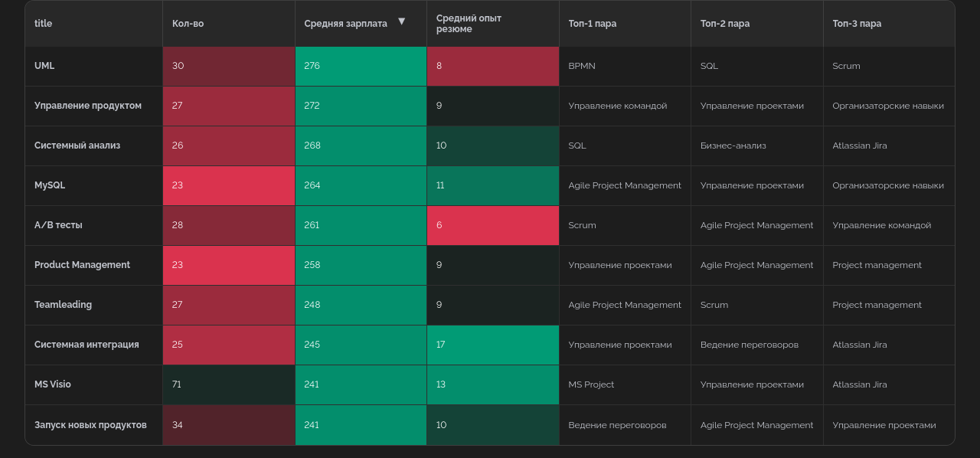This screenshot has width=980, height=458.
Task: Select the UML row title
Action: pos(44,66)
